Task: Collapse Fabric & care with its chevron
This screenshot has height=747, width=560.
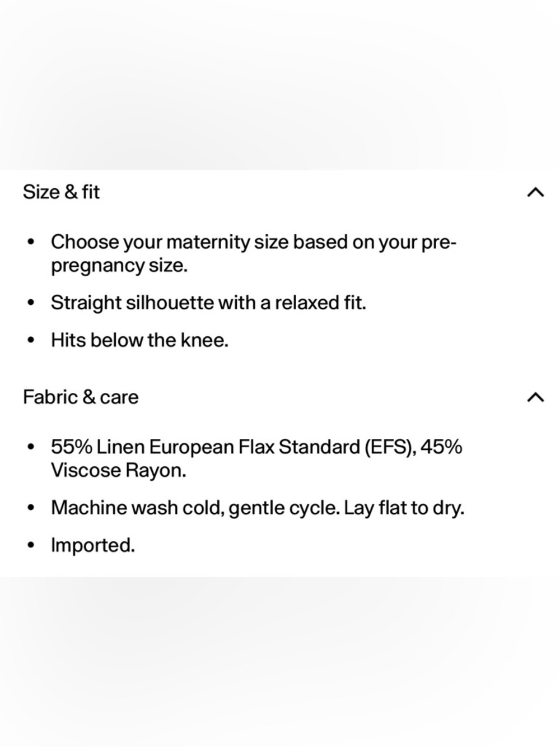Action: [535, 397]
